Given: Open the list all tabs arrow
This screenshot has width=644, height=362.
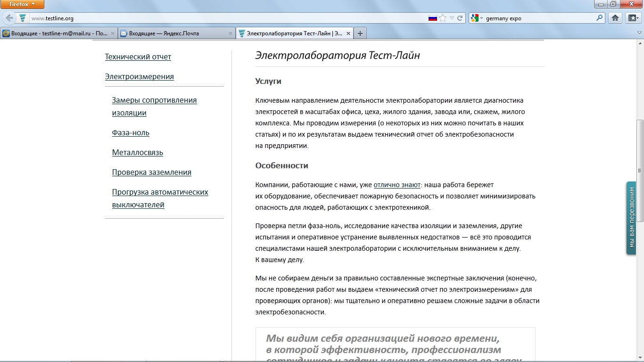Looking at the screenshot, I should [x=640, y=33].
